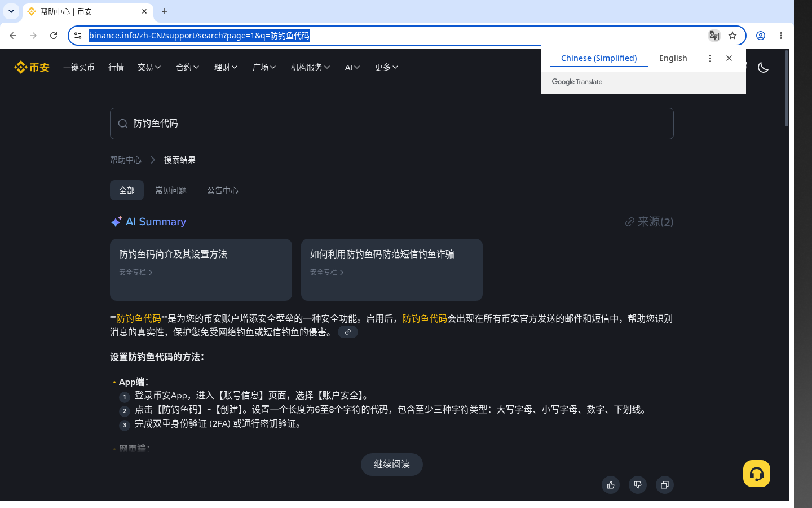Expand the AI dropdown menu
The image size is (812, 508).
click(x=352, y=68)
